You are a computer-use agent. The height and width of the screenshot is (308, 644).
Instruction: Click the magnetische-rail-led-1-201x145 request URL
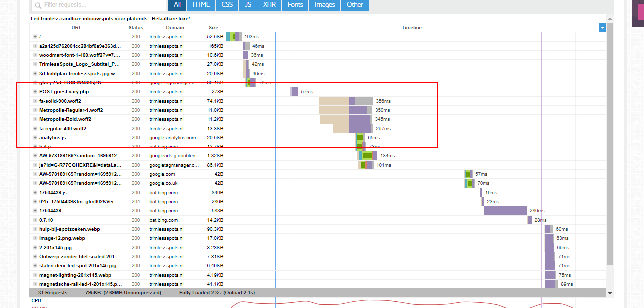pos(80,284)
